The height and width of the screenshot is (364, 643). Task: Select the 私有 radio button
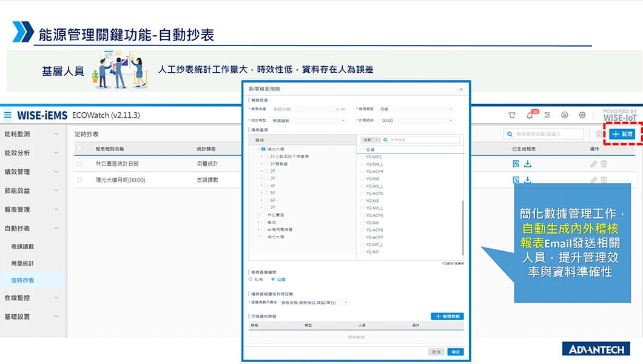tap(251, 279)
